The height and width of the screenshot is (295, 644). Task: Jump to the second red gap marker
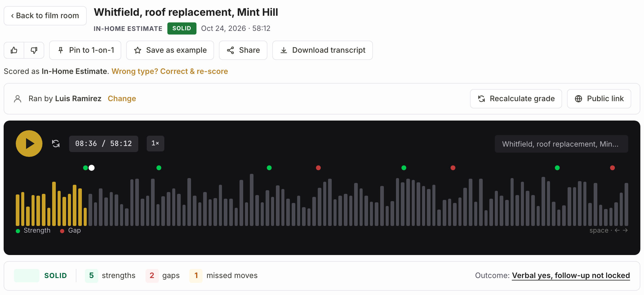click(453, 168)
